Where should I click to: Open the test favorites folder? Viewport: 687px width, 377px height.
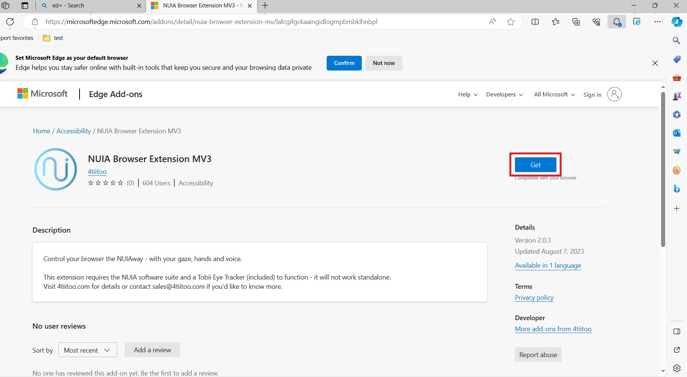(x=53, y=38)
